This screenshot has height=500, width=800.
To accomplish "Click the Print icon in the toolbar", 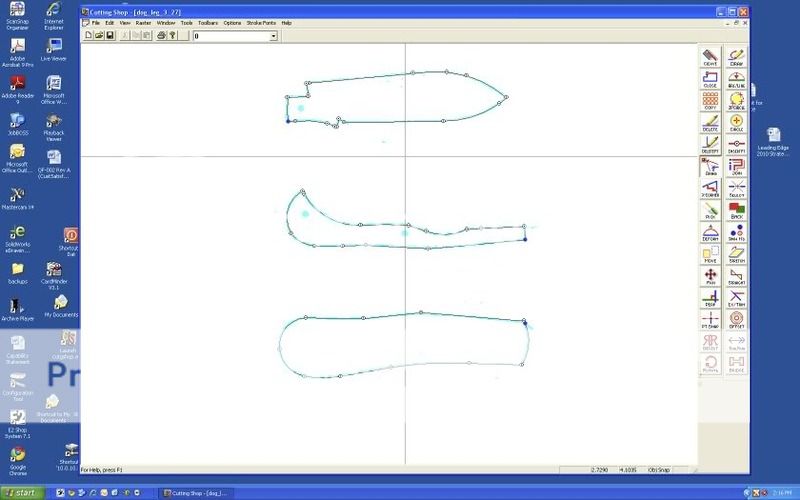I will point(161,36).
